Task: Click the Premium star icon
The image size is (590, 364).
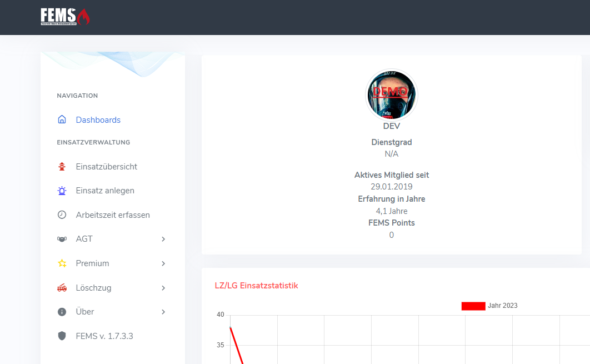Action: coord(62,263)
